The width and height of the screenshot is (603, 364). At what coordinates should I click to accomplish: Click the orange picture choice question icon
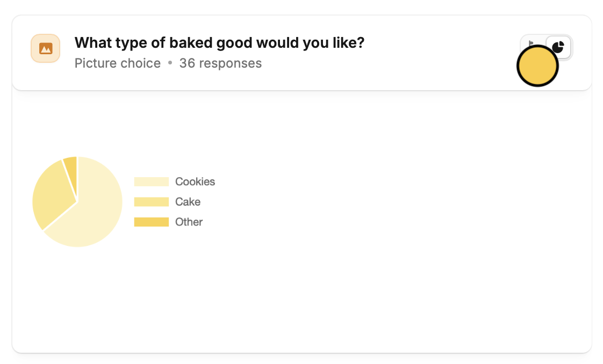click(46, 48)
